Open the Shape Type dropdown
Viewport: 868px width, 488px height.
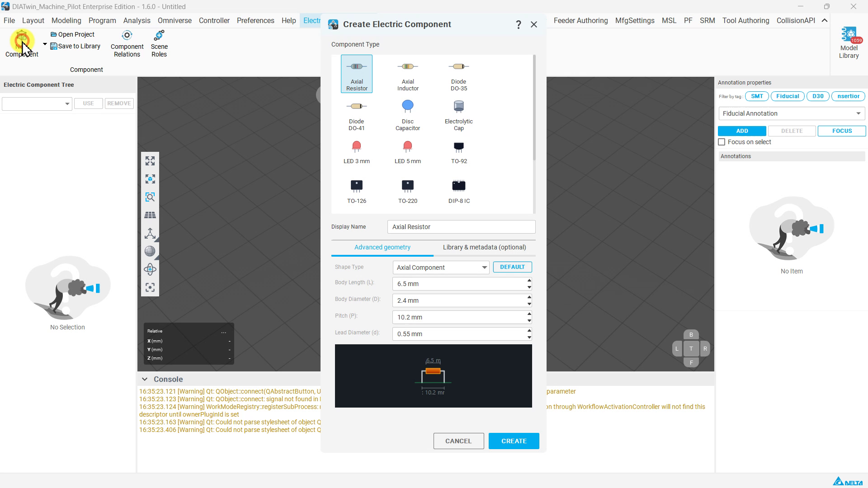(441, 267)
